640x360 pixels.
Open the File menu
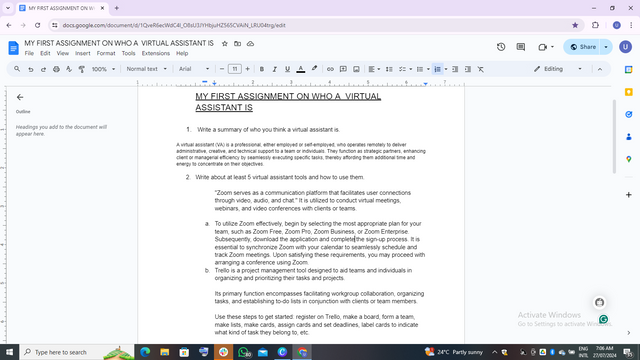[29, 53]
